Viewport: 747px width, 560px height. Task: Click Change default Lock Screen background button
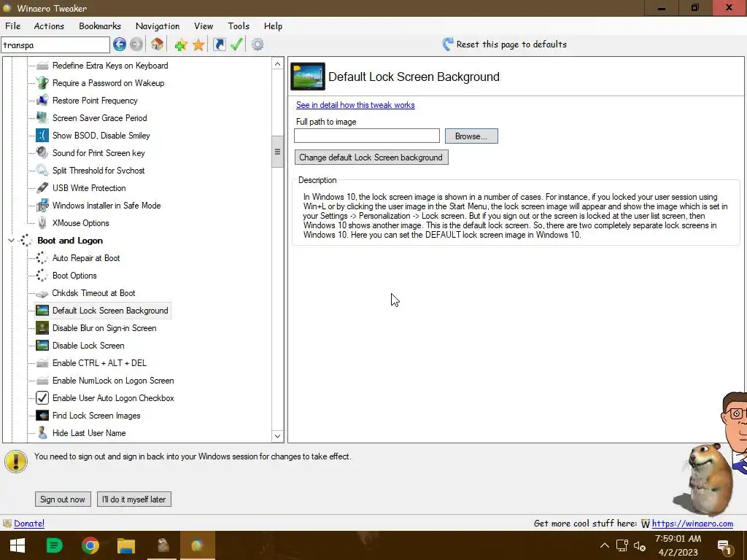click(x=371, y=157)
